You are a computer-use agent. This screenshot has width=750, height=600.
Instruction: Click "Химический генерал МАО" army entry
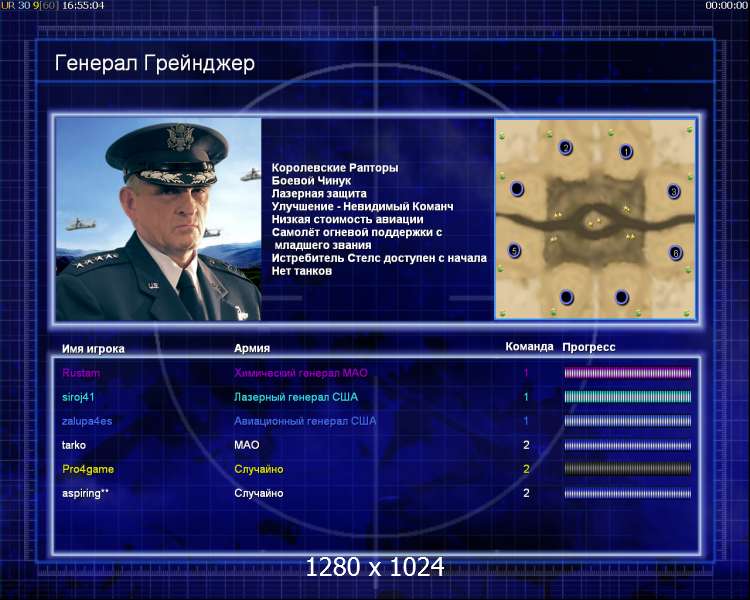click(301, 373)
